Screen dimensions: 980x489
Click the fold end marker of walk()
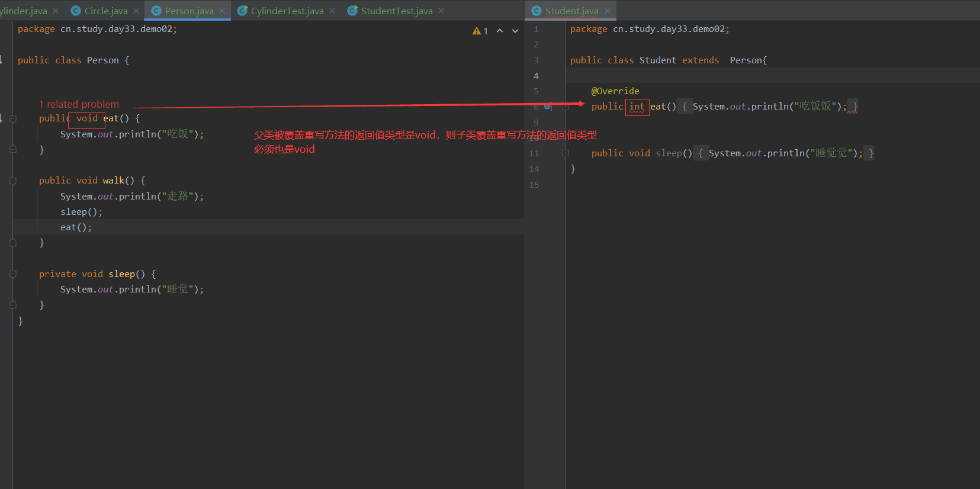click(x=12, y=243)
